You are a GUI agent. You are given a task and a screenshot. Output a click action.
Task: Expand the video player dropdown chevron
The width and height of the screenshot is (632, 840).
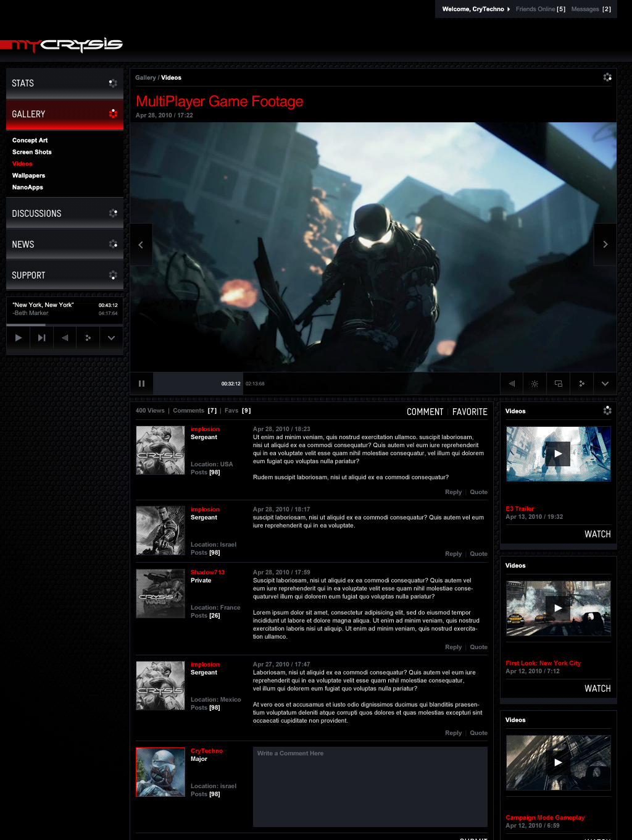click(x=605, y=384)
